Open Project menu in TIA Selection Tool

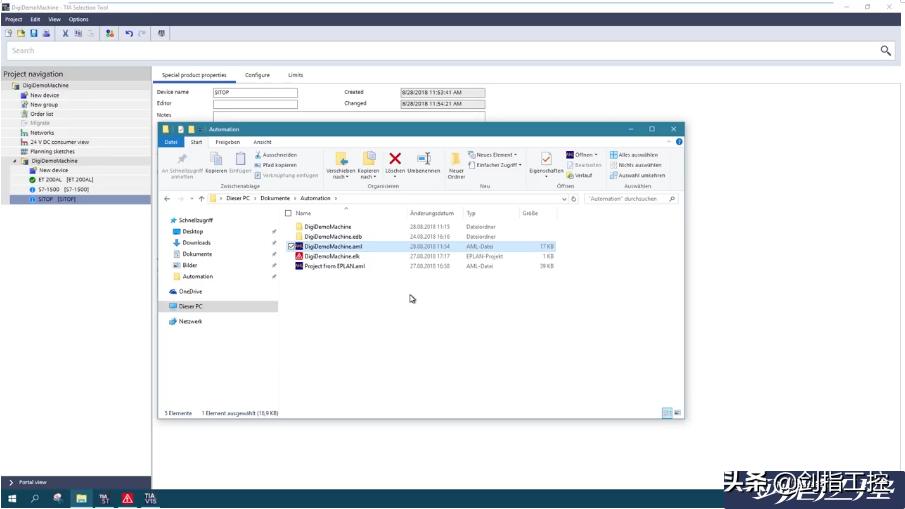(13, 20)
